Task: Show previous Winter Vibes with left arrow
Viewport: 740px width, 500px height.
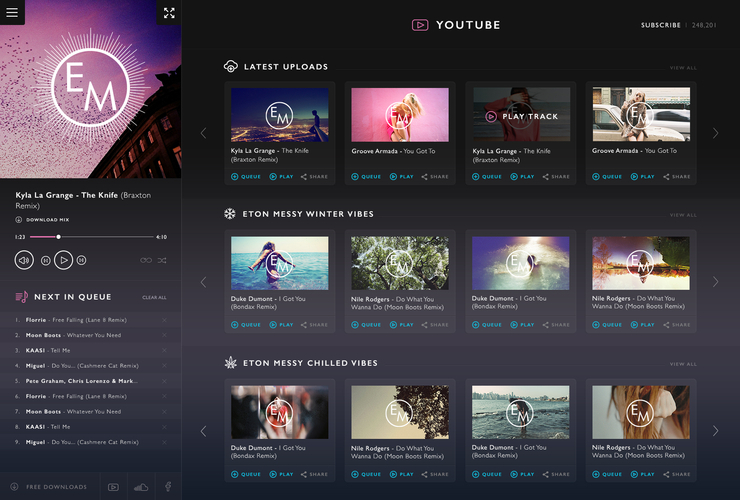Action: [203, 282]
